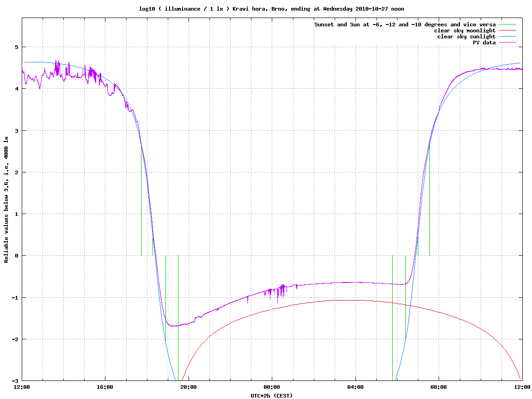Viewport: 532px width, 399px height.
Task: Click the red legend line sample
Action: 508,31
